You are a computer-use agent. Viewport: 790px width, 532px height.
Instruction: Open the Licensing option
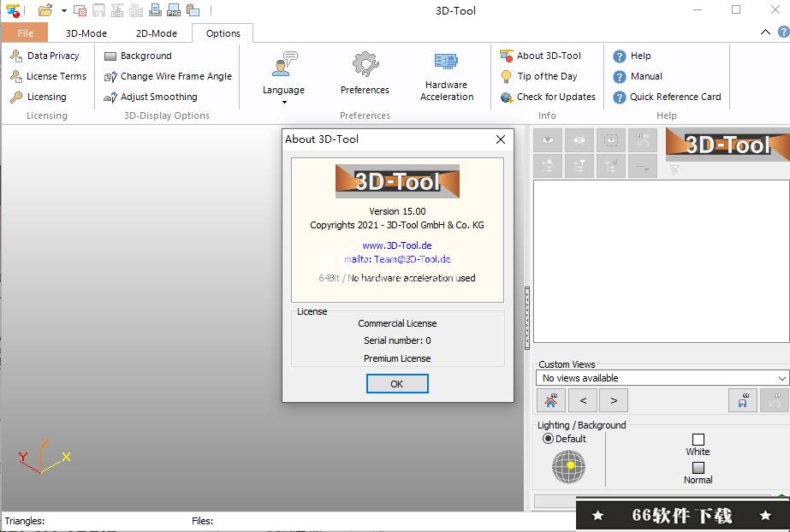click(39, 97)
